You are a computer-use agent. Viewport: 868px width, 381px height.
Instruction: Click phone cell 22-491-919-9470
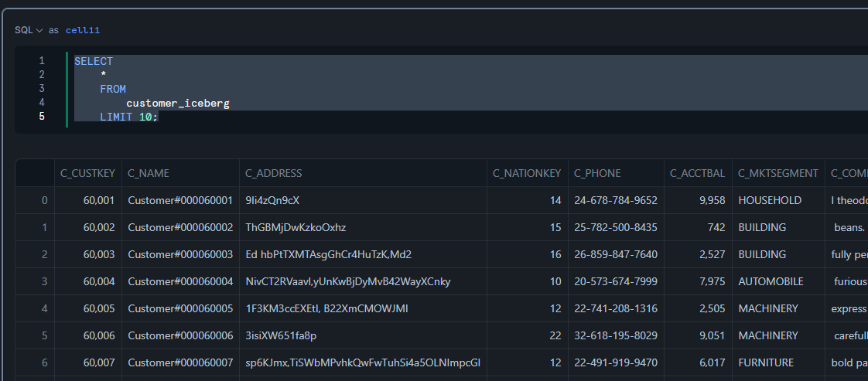616,362
